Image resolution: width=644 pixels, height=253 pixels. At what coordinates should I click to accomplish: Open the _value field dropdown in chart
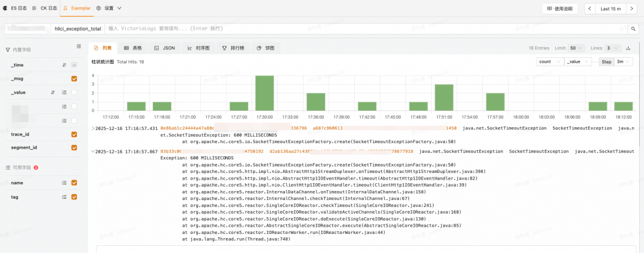pyautogui.click(x=578, y=61)
